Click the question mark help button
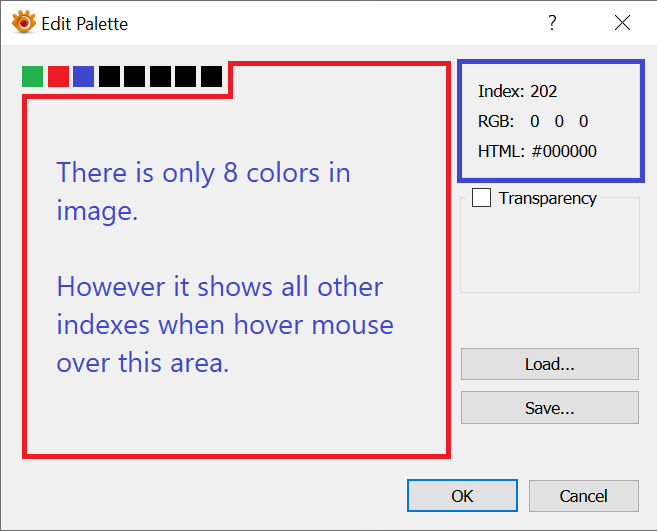Viewport: 657px width, 531px height. pyautogui.click(x=552, y=22)
